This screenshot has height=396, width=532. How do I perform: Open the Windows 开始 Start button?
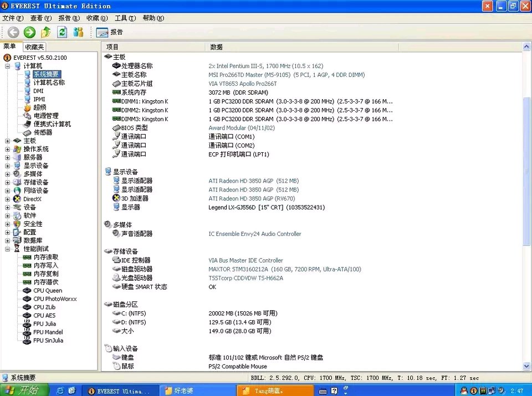[24, 390]
